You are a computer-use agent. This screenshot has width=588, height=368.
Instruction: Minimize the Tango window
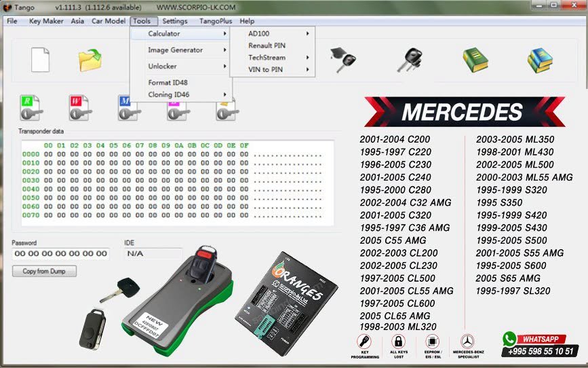click(540, 5)
